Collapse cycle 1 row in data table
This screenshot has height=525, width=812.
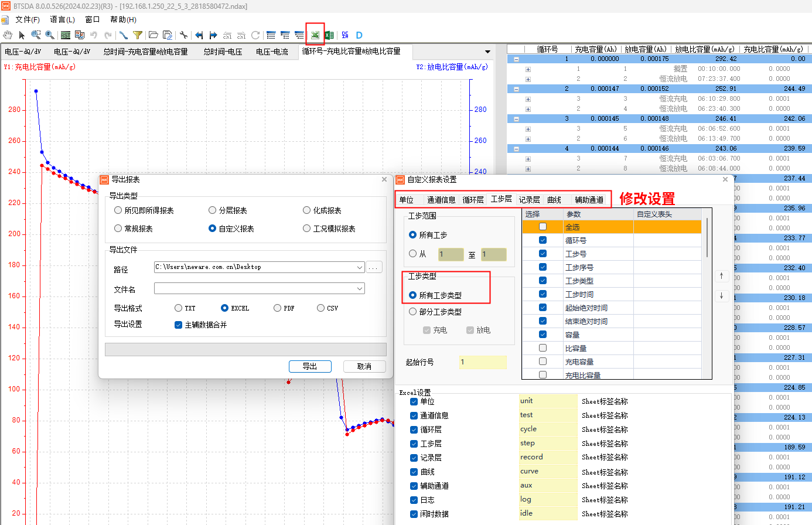pyautogui.click(x=516, y=59)
